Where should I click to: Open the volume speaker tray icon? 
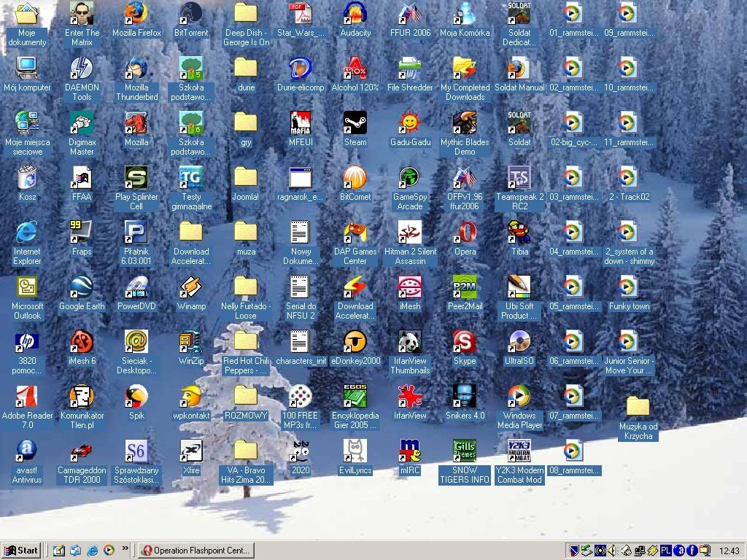614,551
